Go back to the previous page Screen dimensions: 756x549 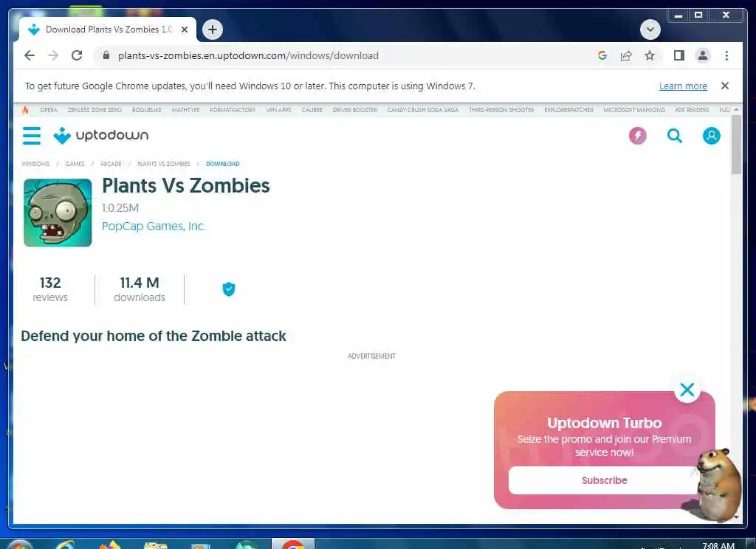pos(30,55)
